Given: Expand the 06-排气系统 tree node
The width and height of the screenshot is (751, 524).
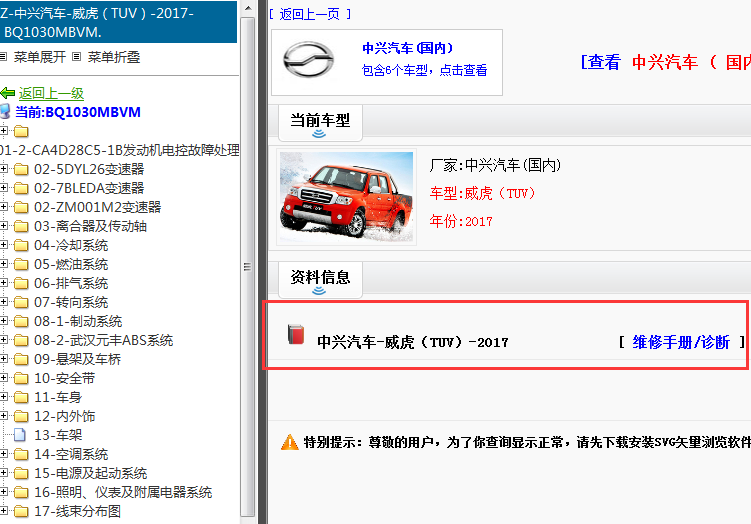Looking at the screenshot, I should point(3,283).
